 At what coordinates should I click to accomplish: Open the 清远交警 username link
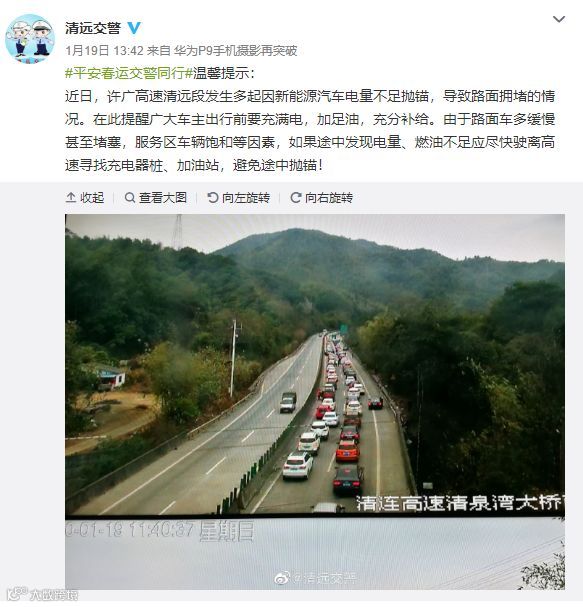pyautogui.click(x=93, y=28)
